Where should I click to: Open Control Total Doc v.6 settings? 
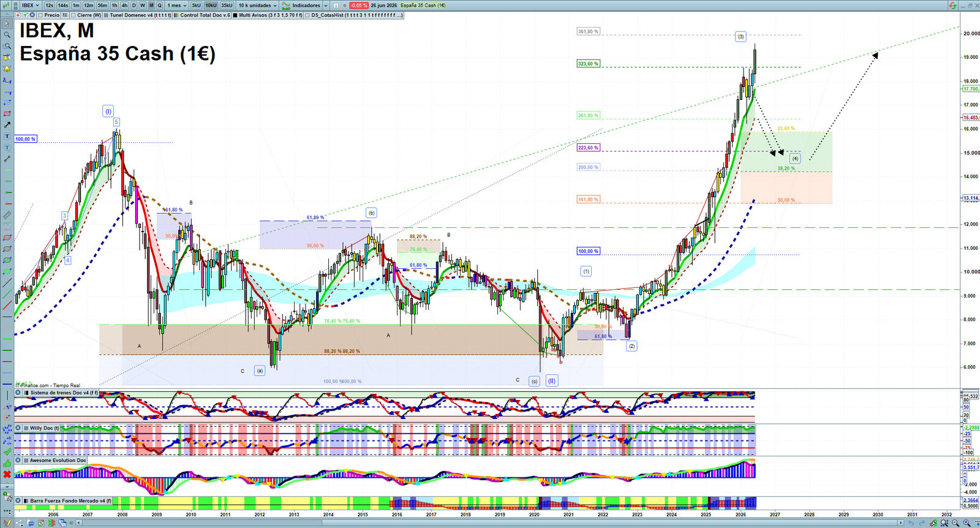tap(203, 15)
